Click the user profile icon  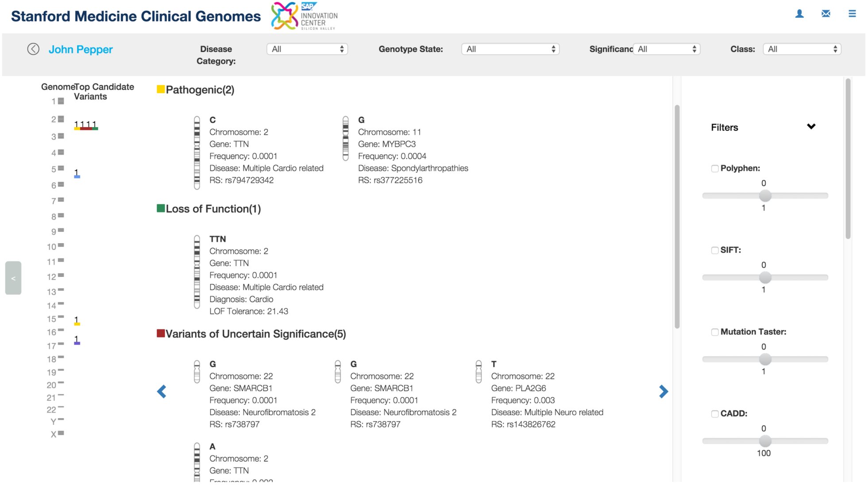pyautogui.click(x=799, y=14)
